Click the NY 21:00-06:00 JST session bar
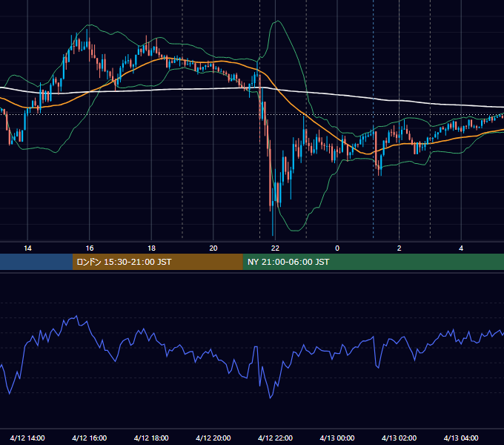The width and height of the screenshot is (504, 445). point(373,262)
